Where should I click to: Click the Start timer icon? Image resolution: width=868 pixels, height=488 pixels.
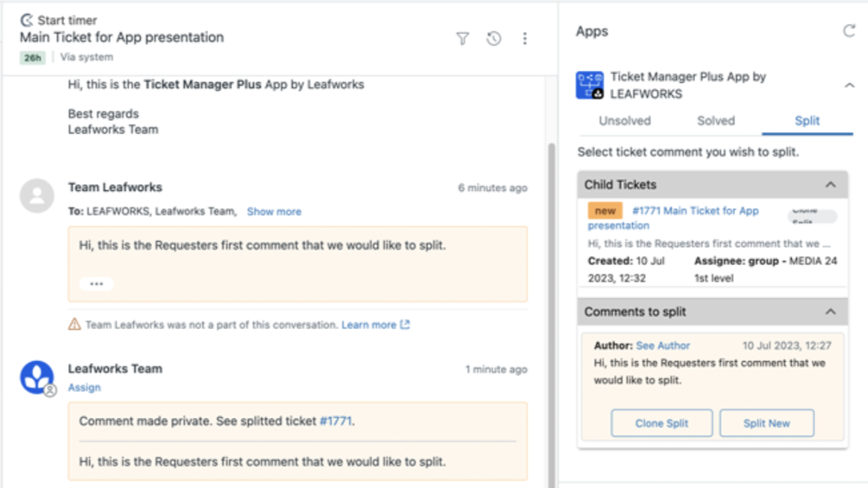[x=27, y=20]
